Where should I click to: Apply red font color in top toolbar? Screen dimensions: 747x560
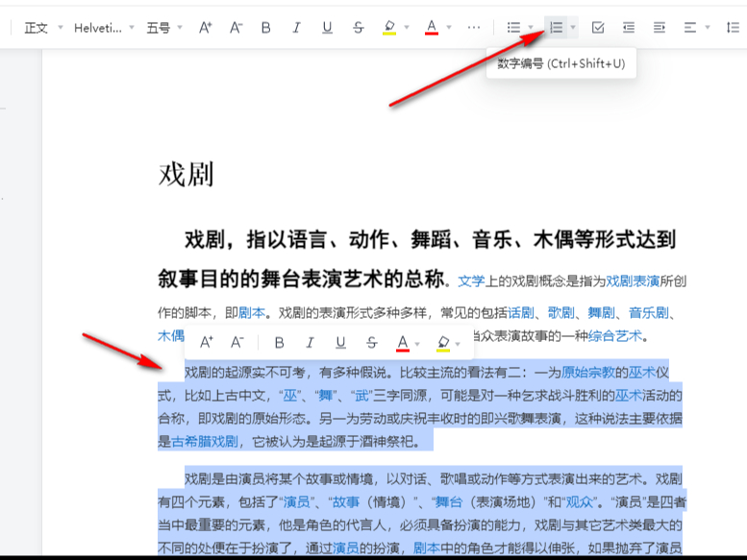(x=432, y=27)
